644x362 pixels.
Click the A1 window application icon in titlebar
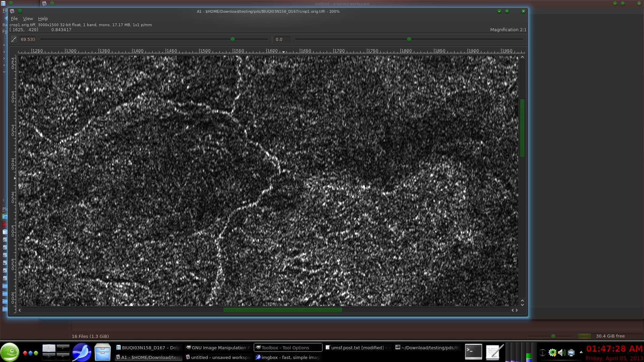[x=12, y=11]
